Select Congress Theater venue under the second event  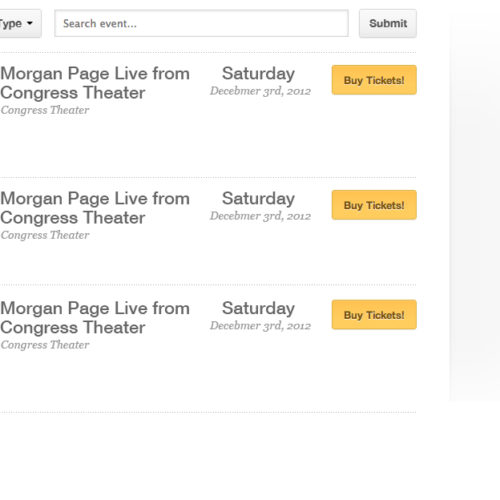pyautogui.click(x=45, y=235)
